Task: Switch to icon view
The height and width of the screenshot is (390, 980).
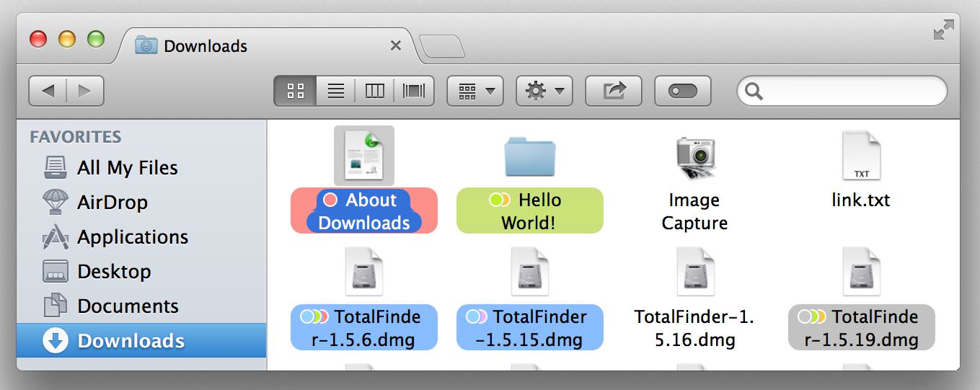Action: (x=296, y=91)
